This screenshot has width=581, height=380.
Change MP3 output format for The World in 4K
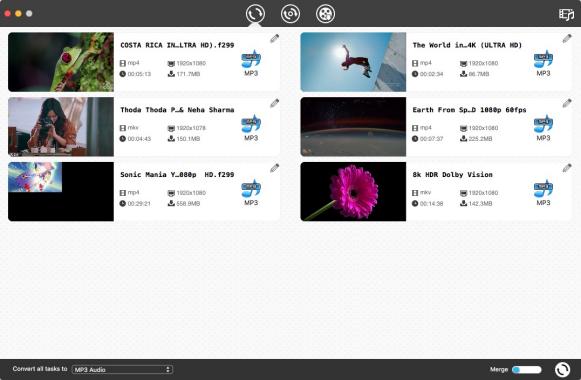pyautogui.click(x=543, y=63)
